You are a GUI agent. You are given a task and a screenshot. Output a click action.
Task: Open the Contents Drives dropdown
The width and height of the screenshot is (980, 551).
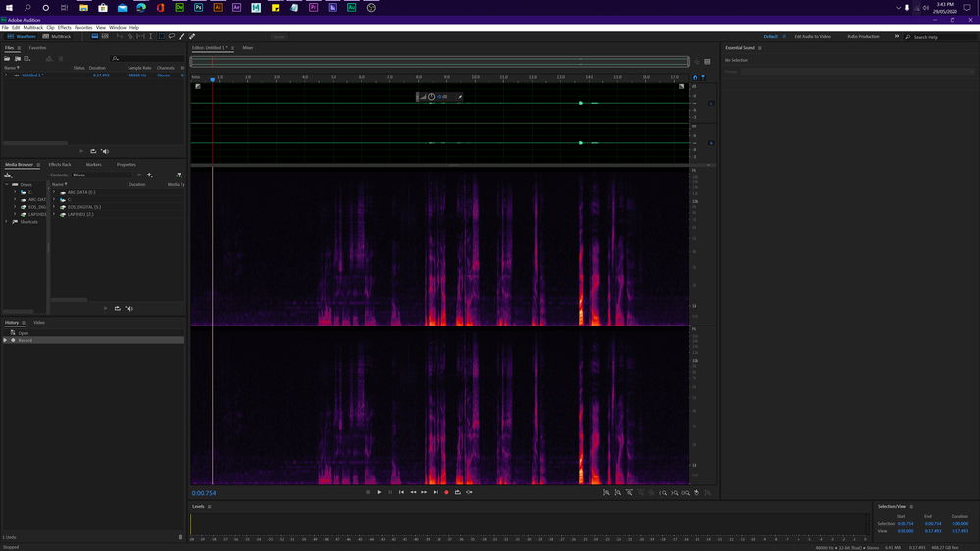[101, 175]
